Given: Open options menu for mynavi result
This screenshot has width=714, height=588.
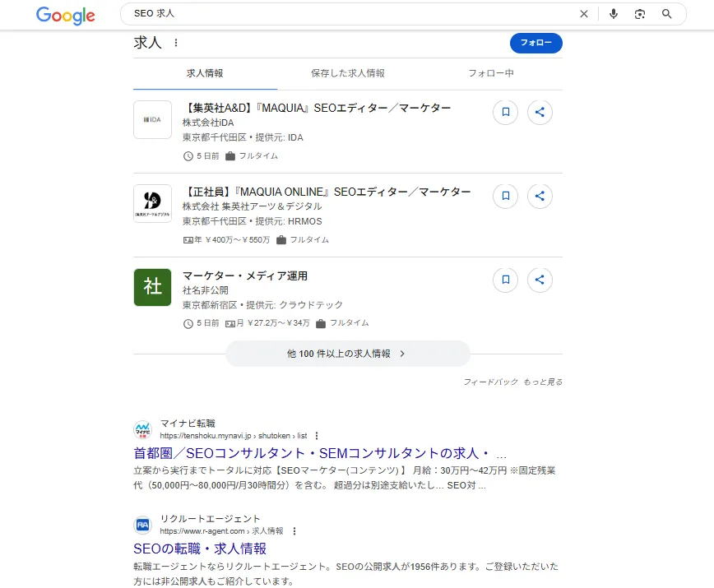Looking at the screenshot, I should 317,436.
